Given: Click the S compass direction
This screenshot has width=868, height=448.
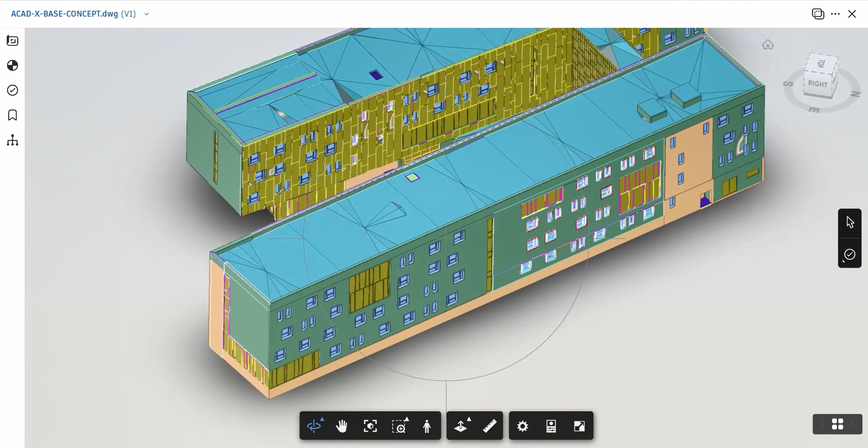Looking at the screenshot, I should coord(788,84).
